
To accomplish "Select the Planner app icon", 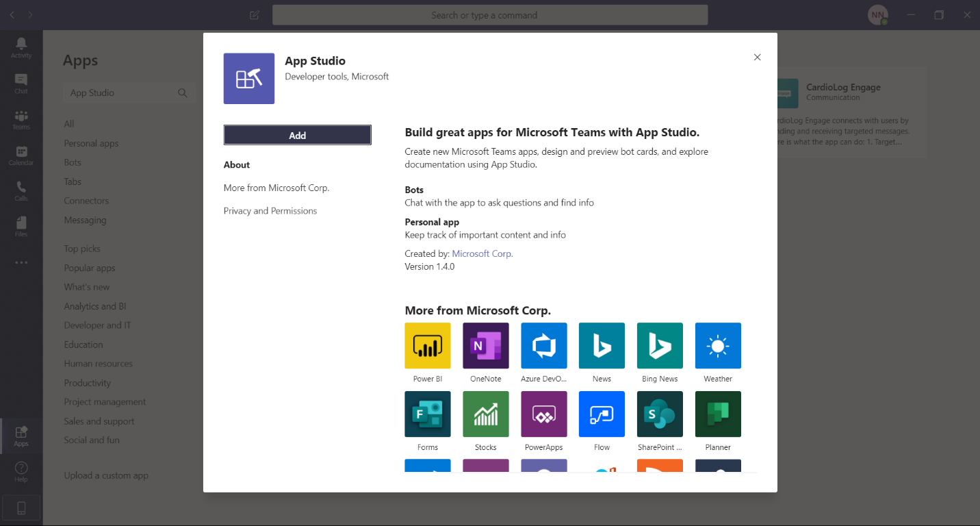I will coord(718,414).
